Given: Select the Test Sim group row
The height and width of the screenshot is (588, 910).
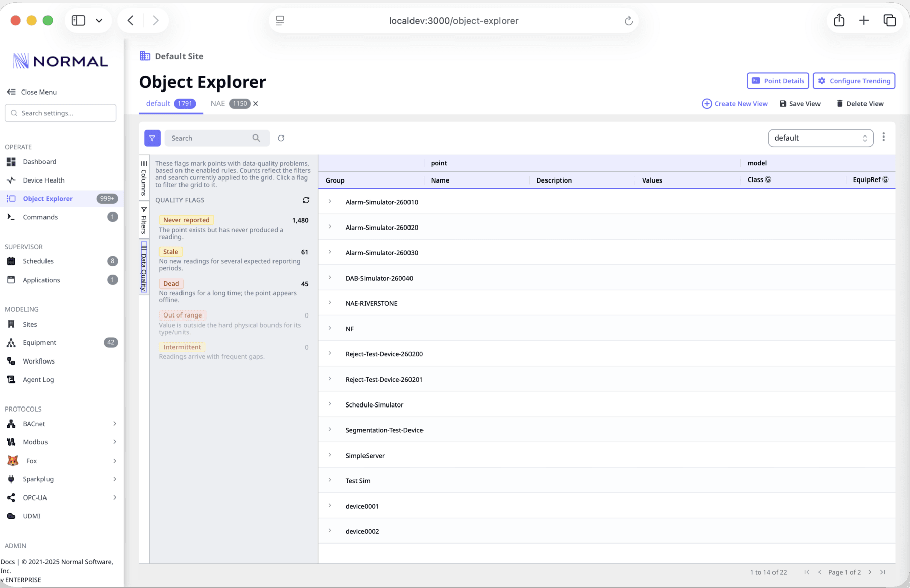Looking at the screenshot, I should [607, 480].
